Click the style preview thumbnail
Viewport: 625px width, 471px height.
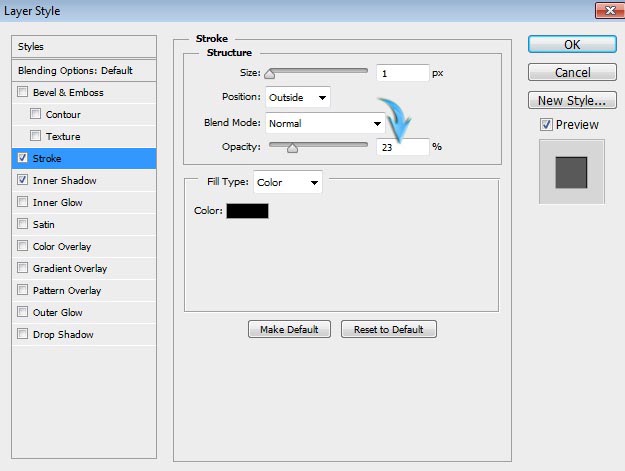pos(572,172)
